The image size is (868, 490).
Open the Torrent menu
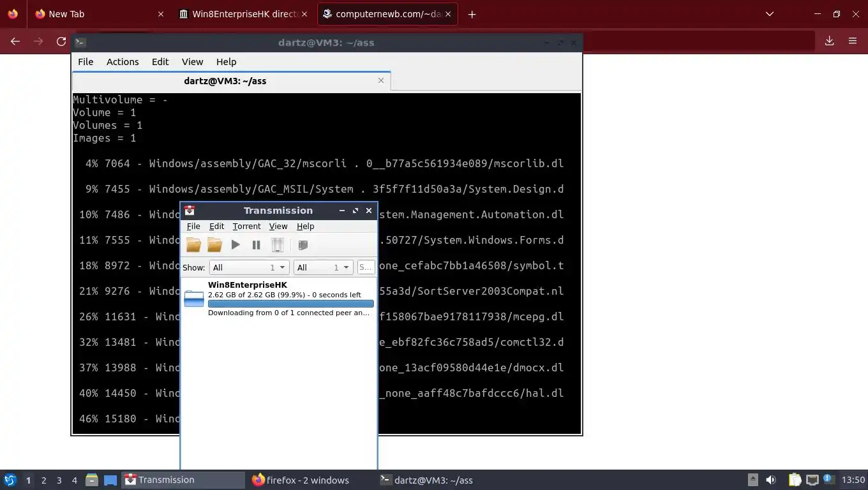[246, 226]
